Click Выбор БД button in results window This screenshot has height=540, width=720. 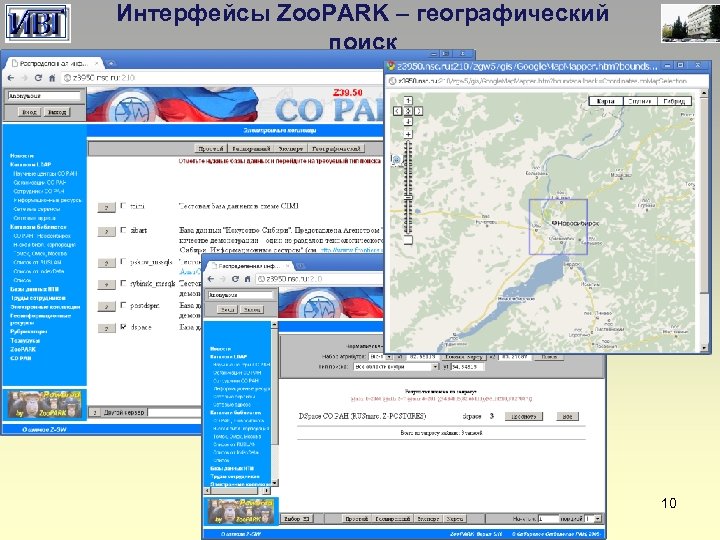[297, 518]
